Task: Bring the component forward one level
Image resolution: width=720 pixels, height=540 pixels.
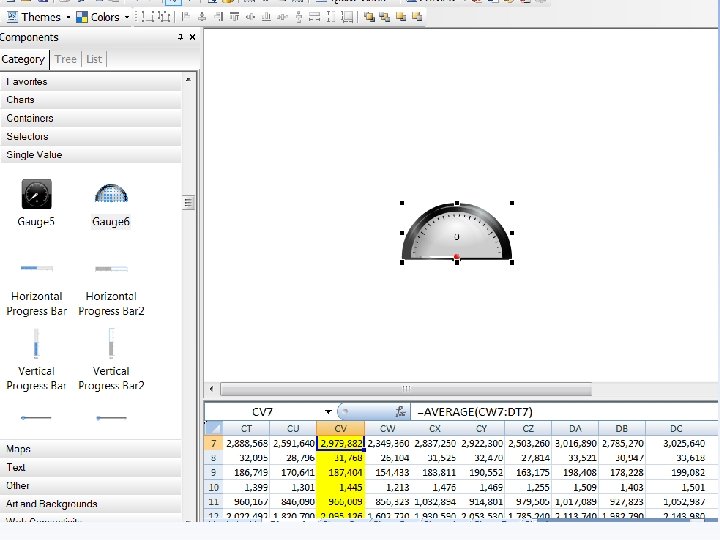Action: pos(401,17)
